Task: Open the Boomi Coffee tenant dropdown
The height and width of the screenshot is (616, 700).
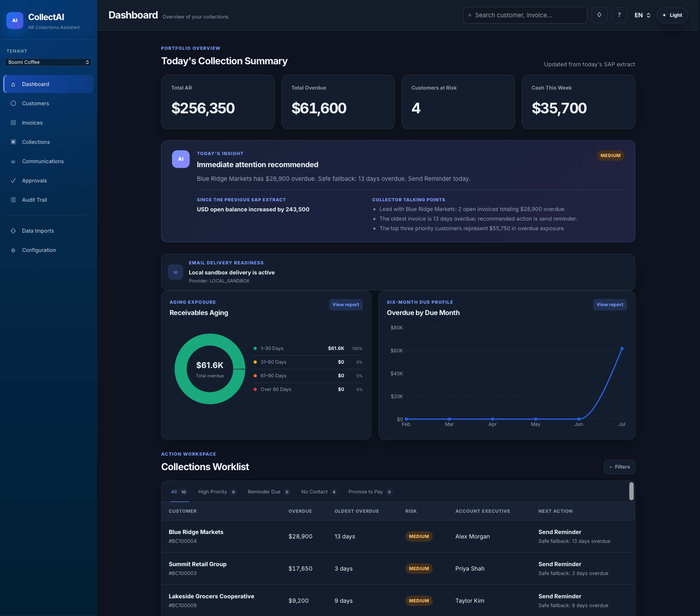Action: (x=48, y=62)
